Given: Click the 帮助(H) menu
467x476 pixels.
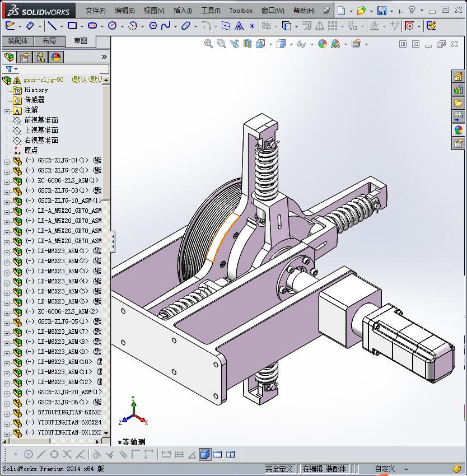Looking at the screenshot, I should (303, 11).
